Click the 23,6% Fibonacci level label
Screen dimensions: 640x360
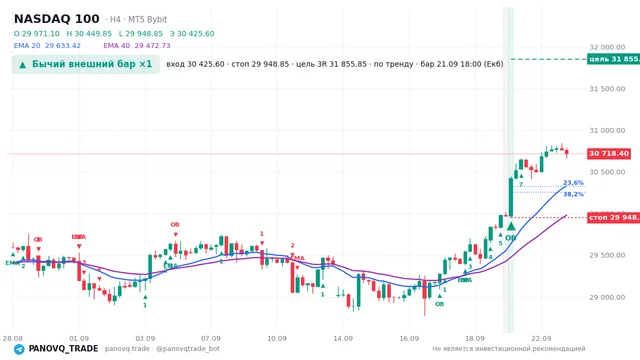(573, 182)
